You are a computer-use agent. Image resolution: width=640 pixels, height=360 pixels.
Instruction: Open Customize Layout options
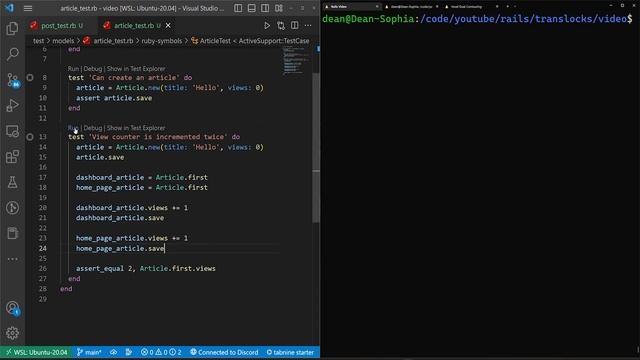(279, 8)
